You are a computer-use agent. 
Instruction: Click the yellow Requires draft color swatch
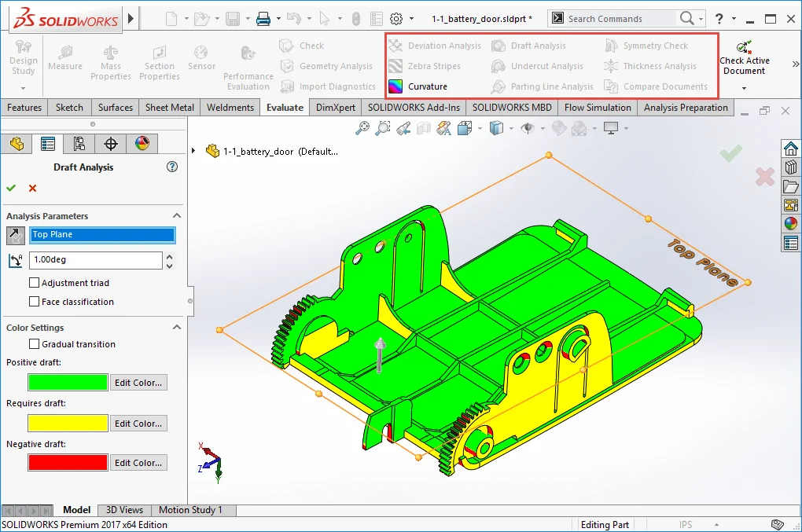tap(68, 423)
